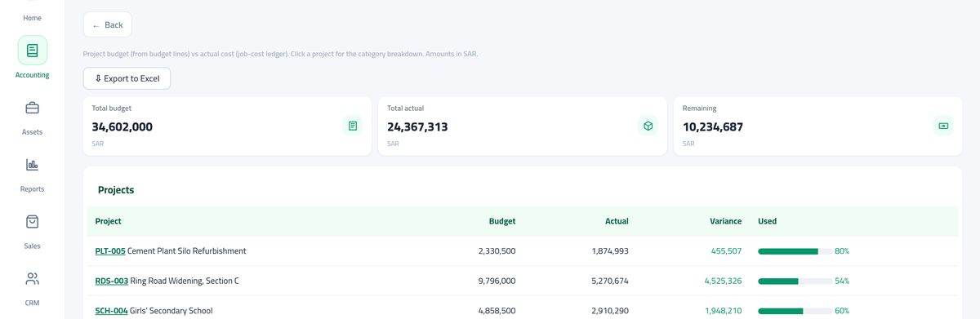Click Cement Plant Silo Refurbishment name

(x=187, y=251)
